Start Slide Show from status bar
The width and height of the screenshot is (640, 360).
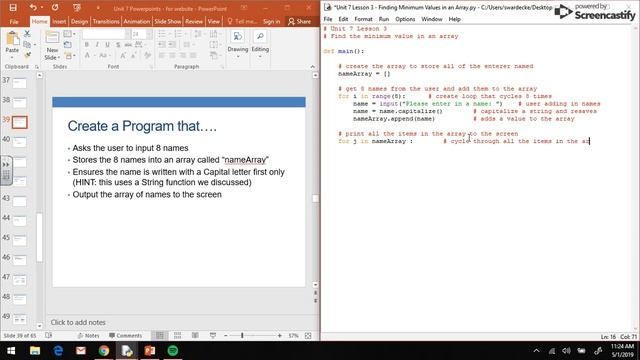(213, 336)
